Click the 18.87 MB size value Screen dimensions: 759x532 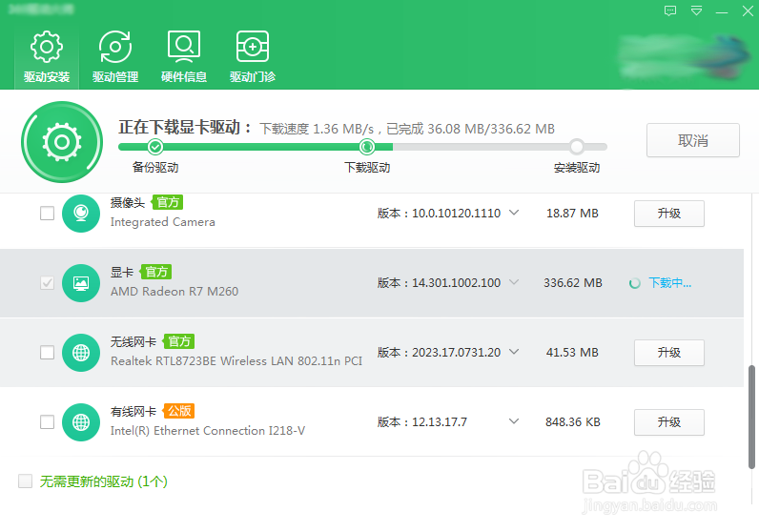pos(572,214)
